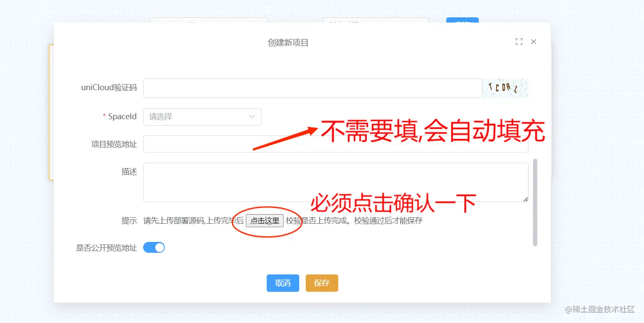Image resolution: width=644 pixels, height=323 pixels.
Task: Turn off public preview address switch
Action: click(x=154, y=247)
